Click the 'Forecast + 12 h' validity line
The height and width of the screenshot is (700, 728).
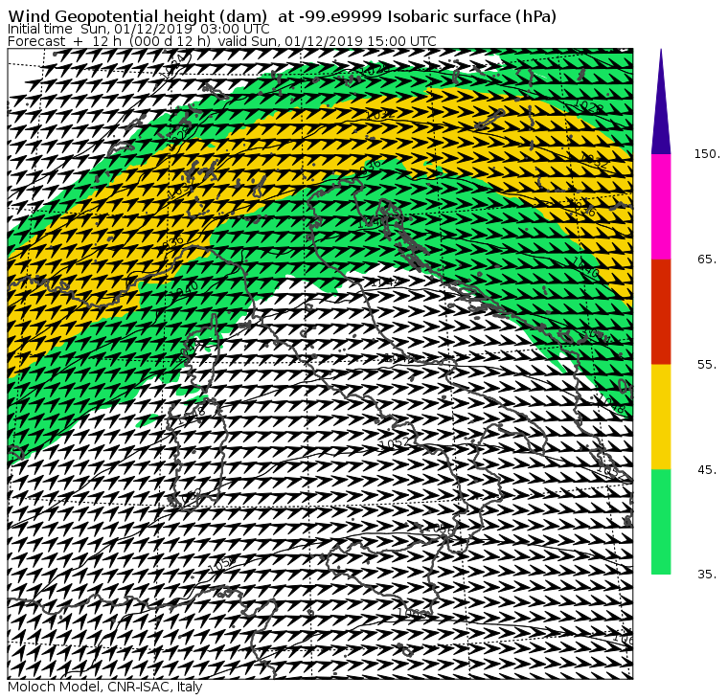[222, 41]
